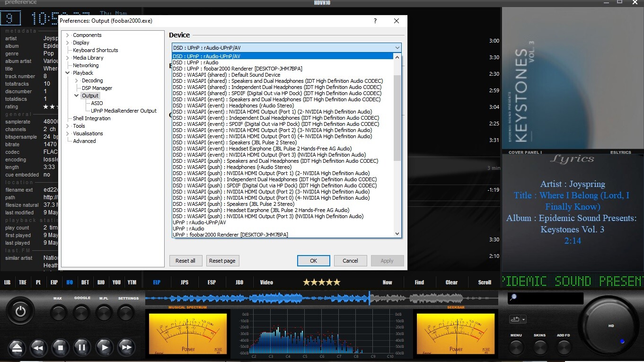Pause the current song
644x362 pixels.
click(x=82, y=348)
